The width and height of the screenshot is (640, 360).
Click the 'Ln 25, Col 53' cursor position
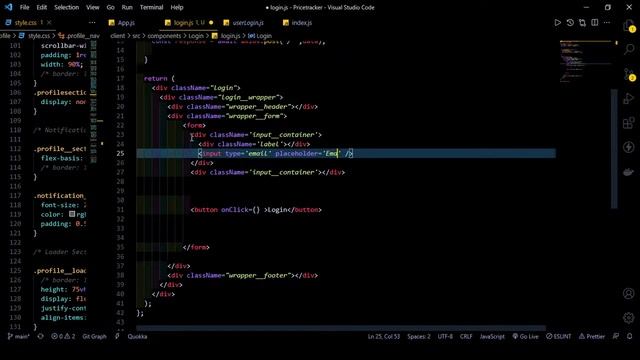point(384,336)
